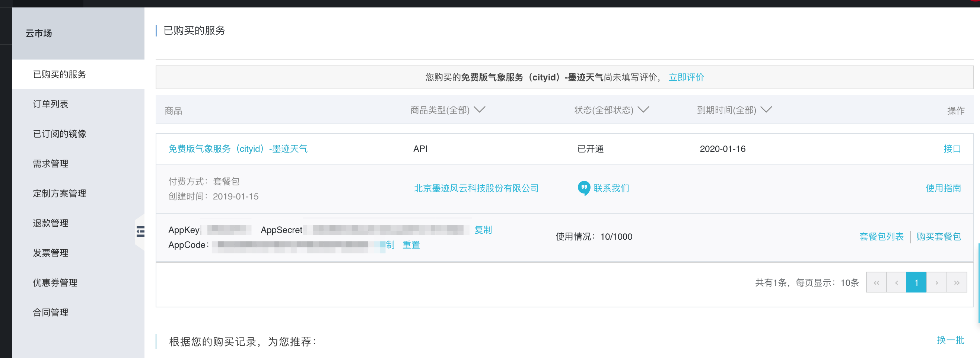This screenshot has width=980, height=358.
Task: Copy the AppSecret with the 复制 link
Action: pyautogui.click(x=483, y=230)
